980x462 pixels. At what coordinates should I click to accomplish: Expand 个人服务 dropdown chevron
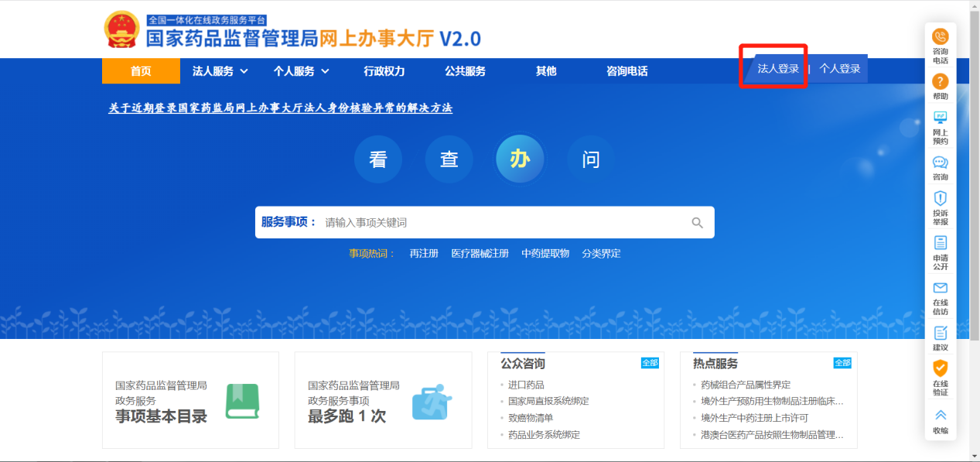325,71
